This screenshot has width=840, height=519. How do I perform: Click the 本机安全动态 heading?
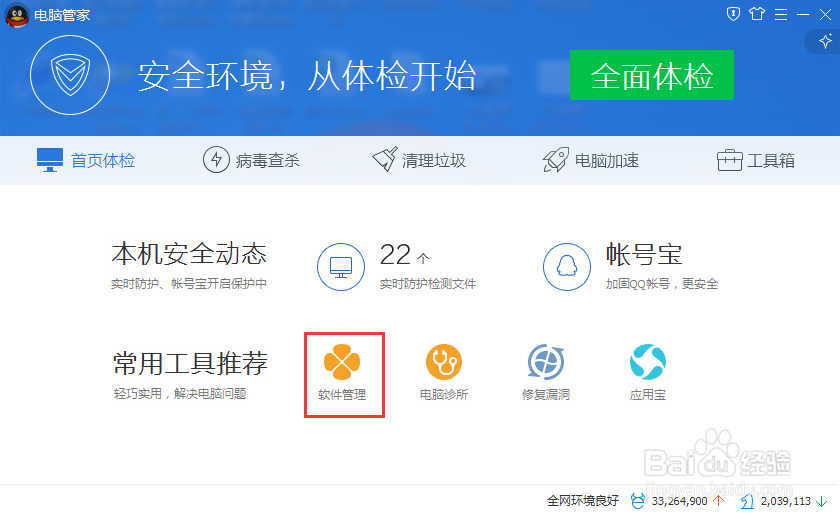189,254
